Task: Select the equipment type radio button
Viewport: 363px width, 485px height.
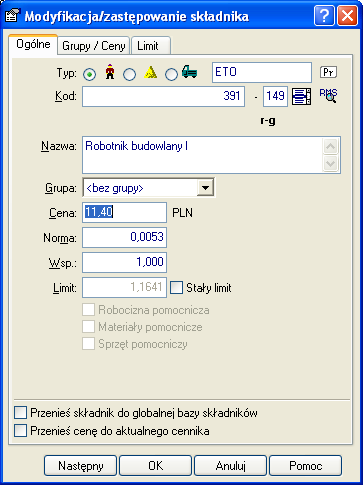Action: pos(171,74)
